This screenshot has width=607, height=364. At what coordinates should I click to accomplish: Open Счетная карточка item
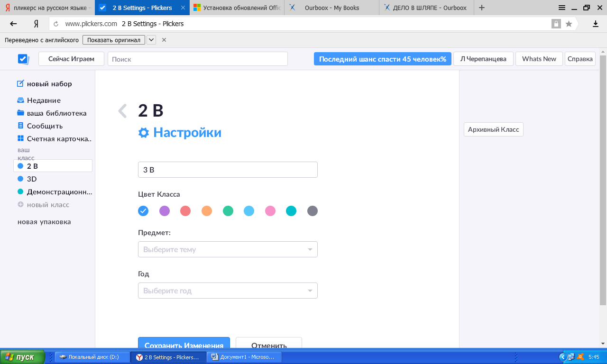point(54,139)
